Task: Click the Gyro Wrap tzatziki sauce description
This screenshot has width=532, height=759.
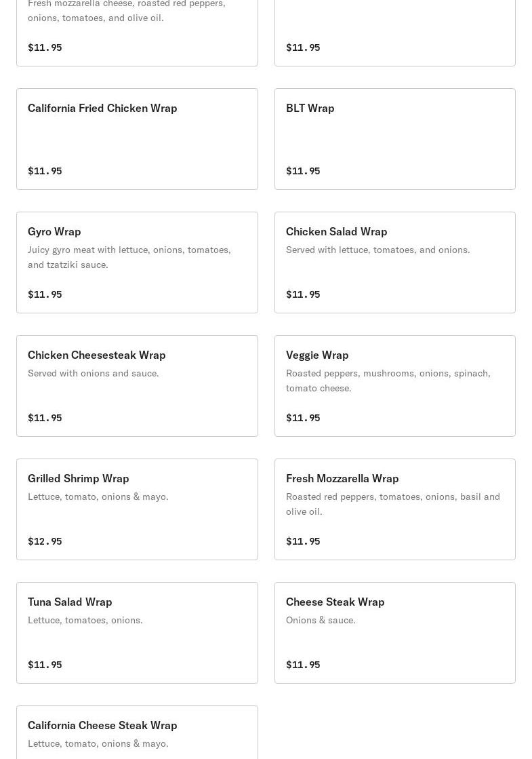Action: pyautogui.click(x=129, y=257)
